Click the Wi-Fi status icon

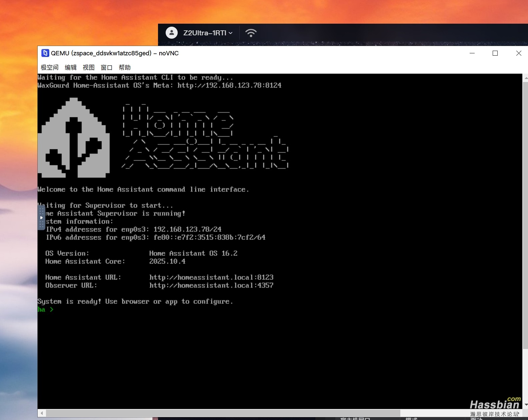251,33
